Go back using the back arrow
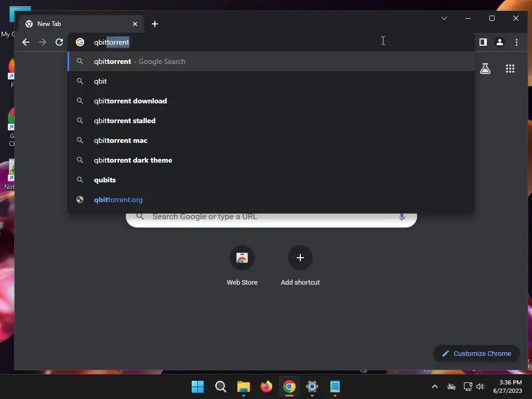This screenshot has width=532, height=399. click(26, 42)
